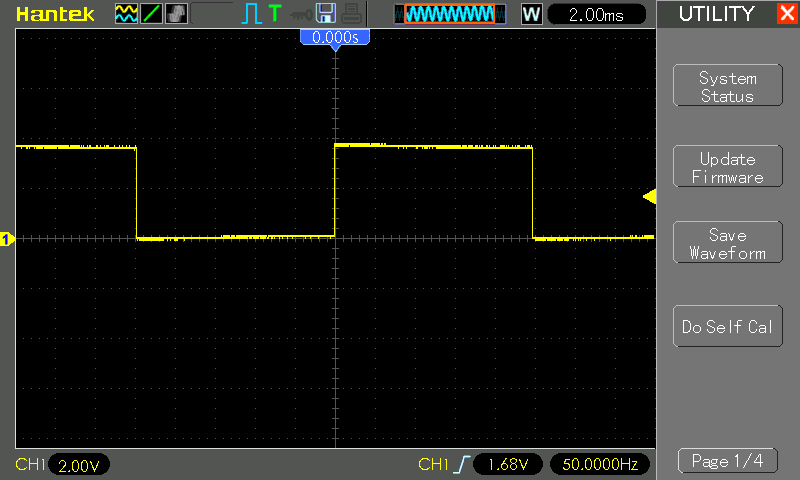
Task: Click the printer icon in top bar
Action: pyautogui.click(x=349, y=14)
